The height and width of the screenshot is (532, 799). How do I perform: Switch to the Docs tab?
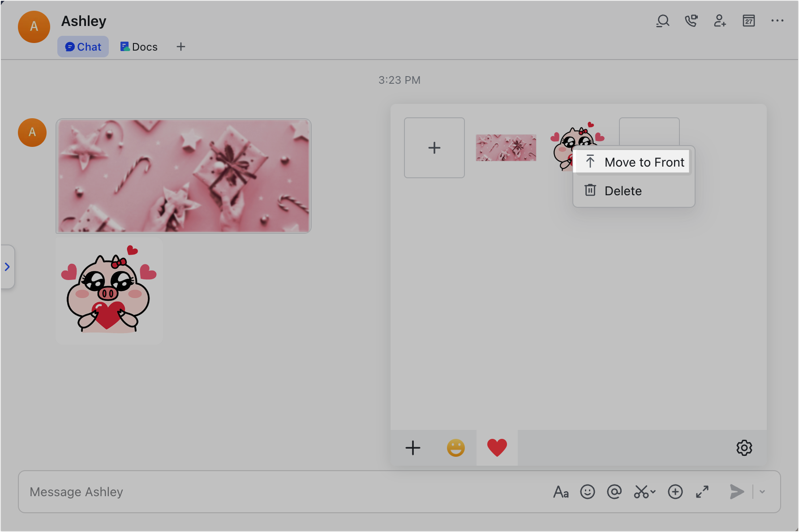(138, 46)
